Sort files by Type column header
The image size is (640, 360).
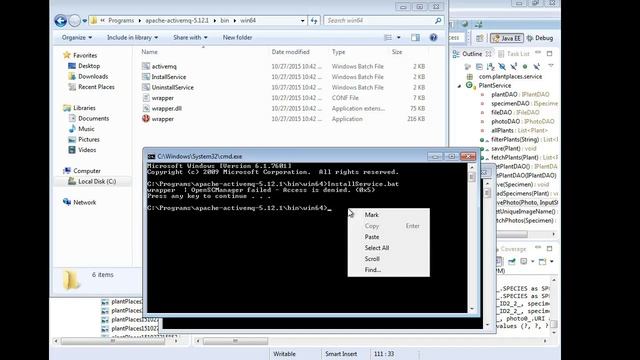click(338, 52)
